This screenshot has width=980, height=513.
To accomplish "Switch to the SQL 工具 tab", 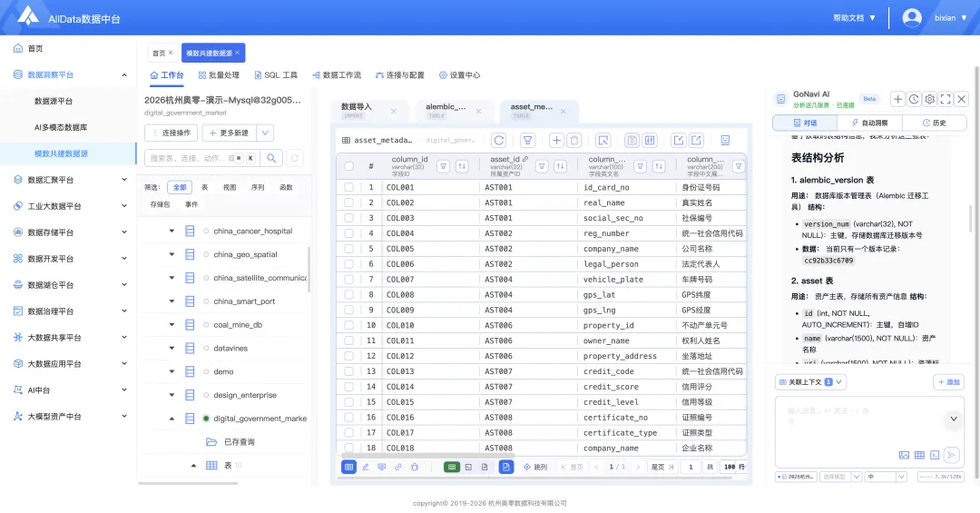I will 276,75.
